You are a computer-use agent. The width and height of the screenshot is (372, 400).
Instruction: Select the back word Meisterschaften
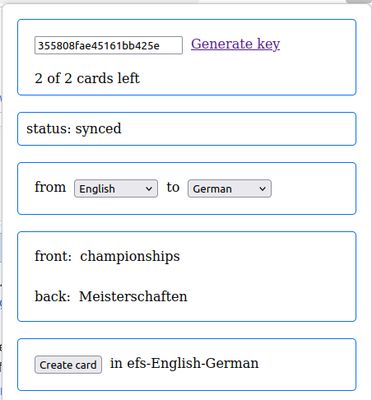pos(133,296)
